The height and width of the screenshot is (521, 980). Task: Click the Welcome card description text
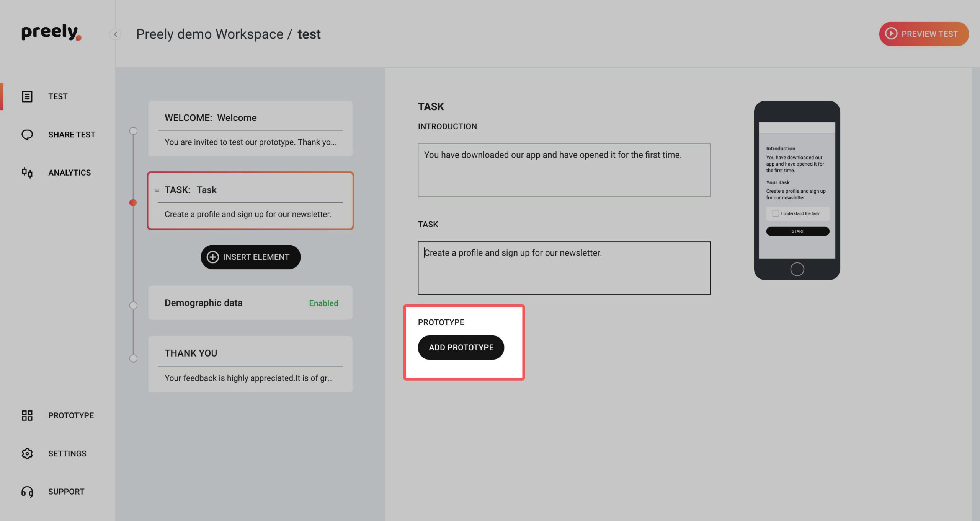click(250, 142)
